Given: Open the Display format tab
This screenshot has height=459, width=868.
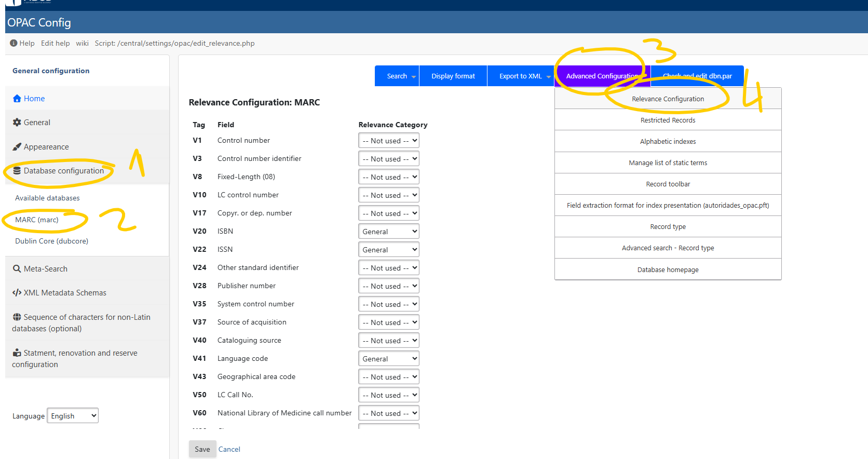Looking at the screenshot, I should coord(453,76).
